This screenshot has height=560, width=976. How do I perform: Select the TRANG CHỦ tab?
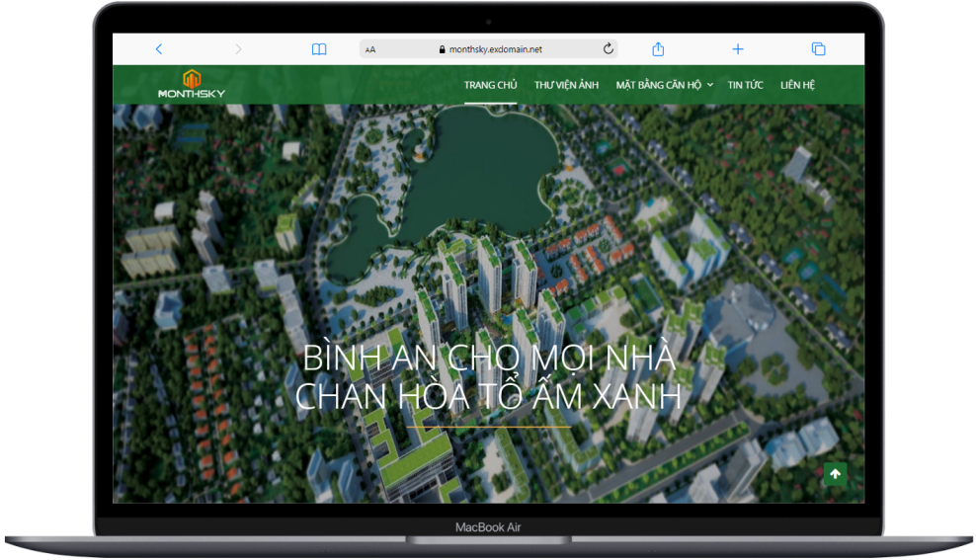(491, 85)
